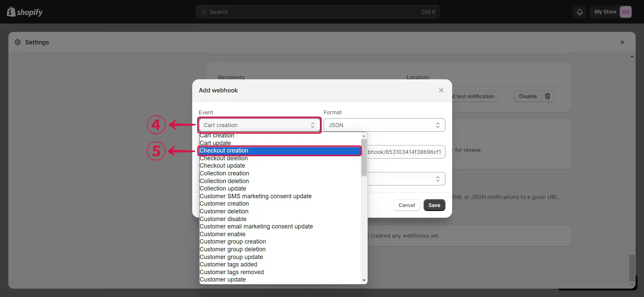Open the Format dropdown showing JSON
Screen dimensions: 644x297
(384, 125)
